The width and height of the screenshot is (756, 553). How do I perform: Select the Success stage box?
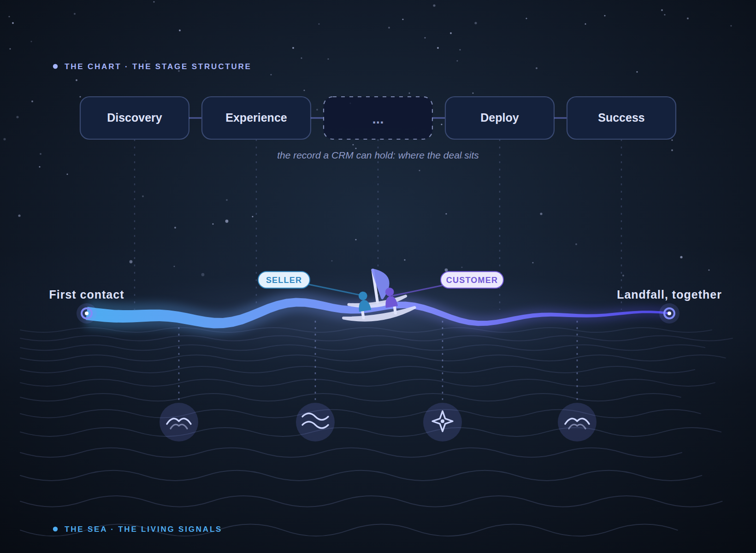click(x=621, y=118)
